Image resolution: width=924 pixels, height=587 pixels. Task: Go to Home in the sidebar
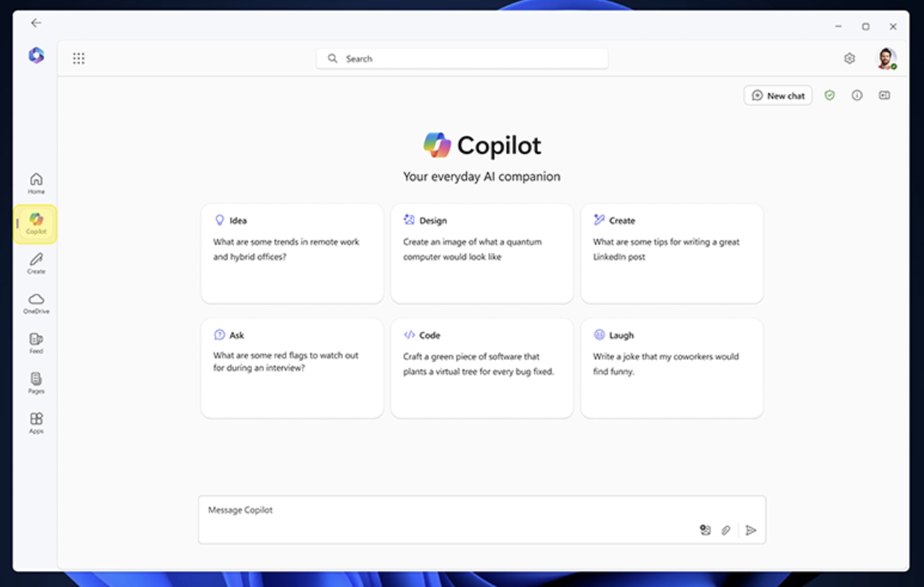[36, 183]
